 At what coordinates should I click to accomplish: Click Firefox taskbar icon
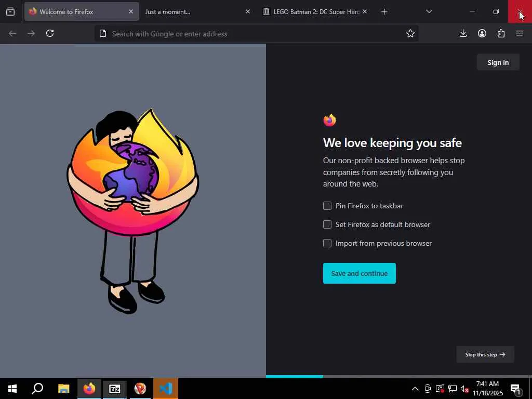tap(89, 389)
